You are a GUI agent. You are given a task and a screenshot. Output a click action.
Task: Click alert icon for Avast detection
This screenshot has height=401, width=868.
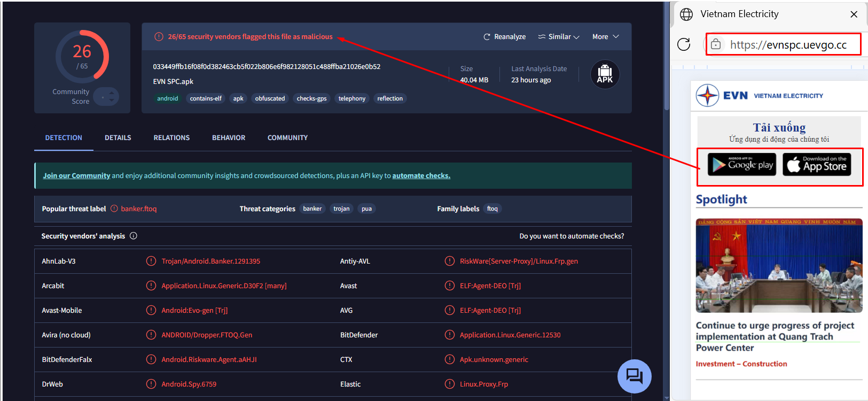click(450, 286)
